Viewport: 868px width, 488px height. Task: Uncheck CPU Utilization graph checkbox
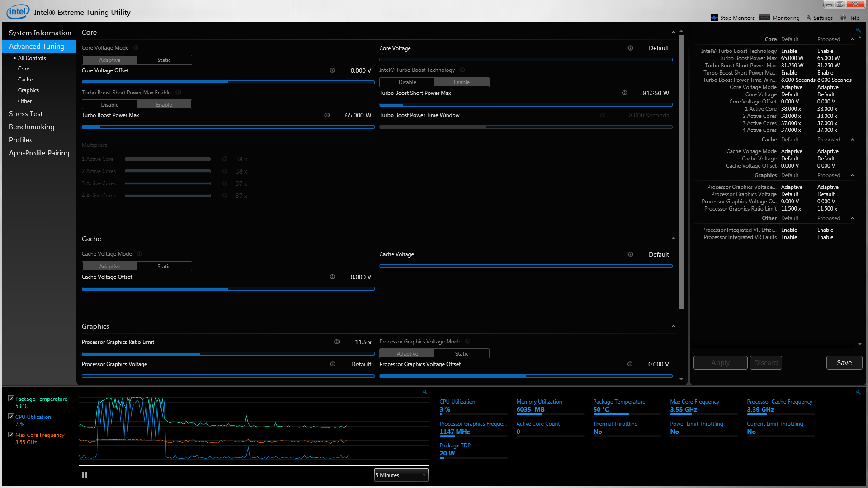click(11, 417)
